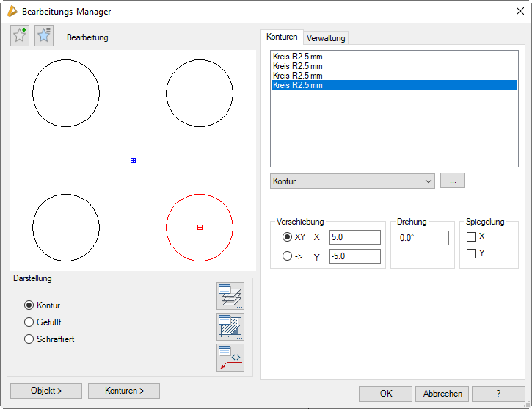Viewport: 532px width, 409px height.
Task: Open the Konturen > menu button
Action: (123, 391)
